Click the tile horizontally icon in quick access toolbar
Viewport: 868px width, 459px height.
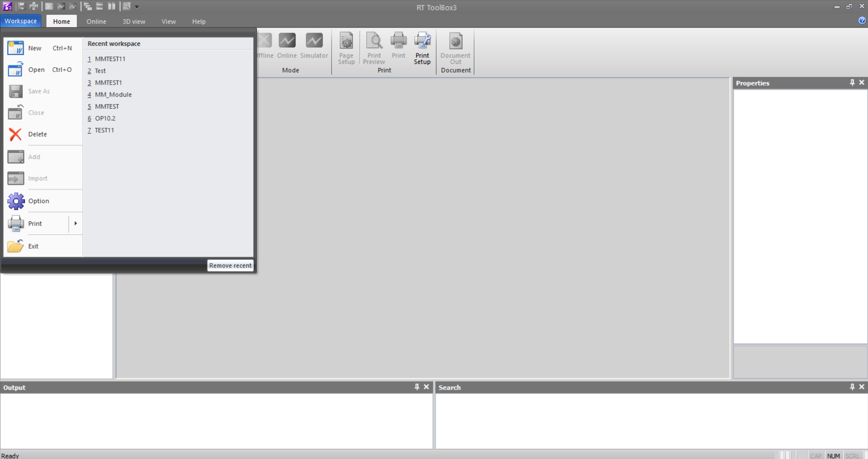tap(100, 6)
